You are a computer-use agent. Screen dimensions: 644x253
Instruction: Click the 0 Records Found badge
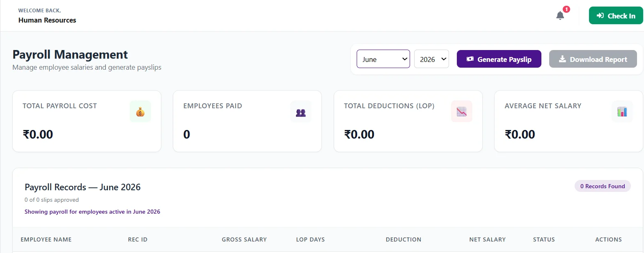coord(603,186)
